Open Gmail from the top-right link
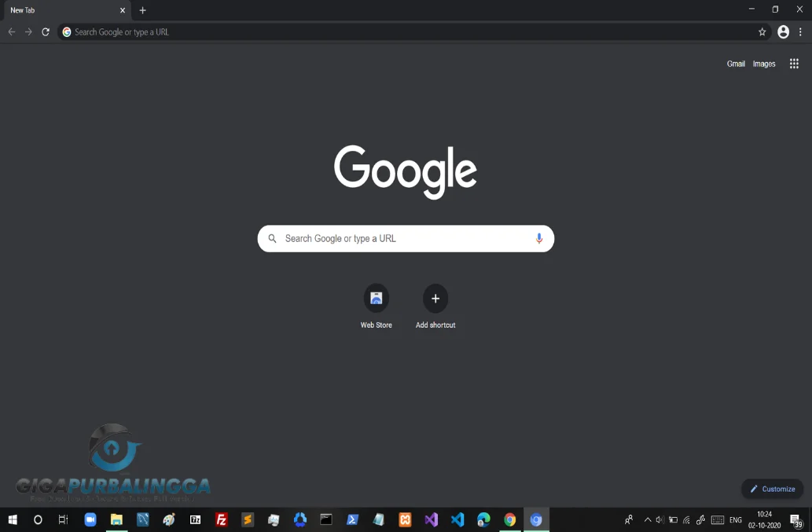This screenshot has height=532, width=812. [x=736, y=64]
